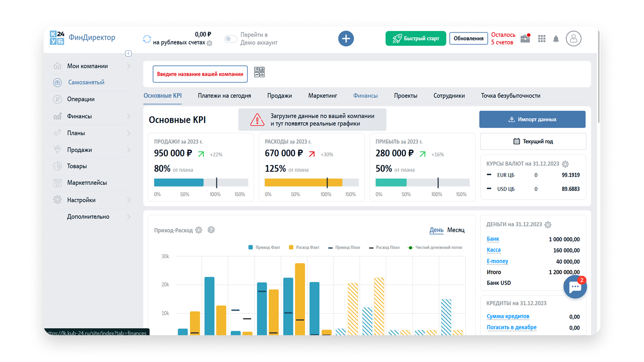Open the notifications bell
The height and width of the screenshot is (362, 644).
coord(556,39)
